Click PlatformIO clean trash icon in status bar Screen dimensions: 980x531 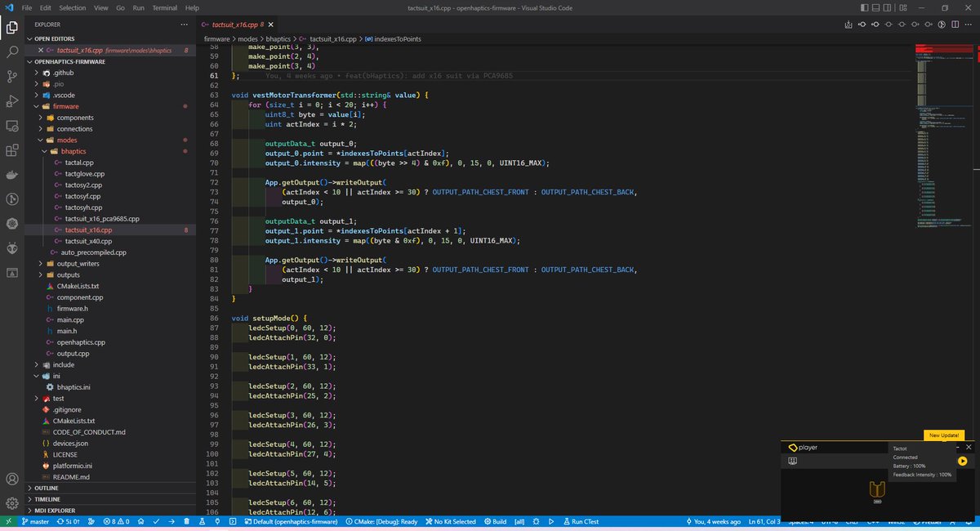188,521
